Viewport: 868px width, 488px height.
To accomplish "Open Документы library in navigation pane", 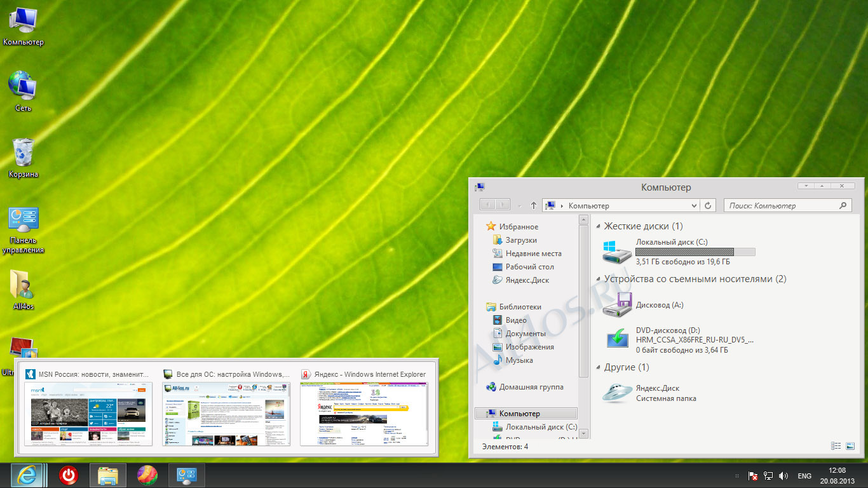I will click(519, 334).
